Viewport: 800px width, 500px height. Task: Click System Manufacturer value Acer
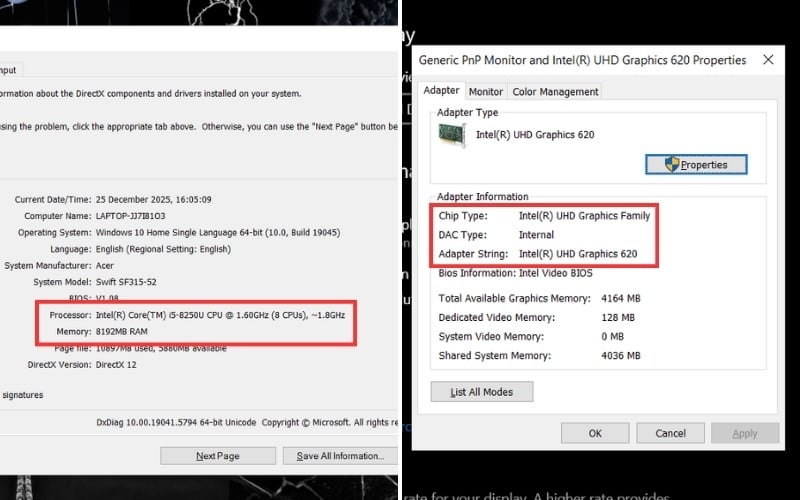pyautogui.click(x=105, y=266)
